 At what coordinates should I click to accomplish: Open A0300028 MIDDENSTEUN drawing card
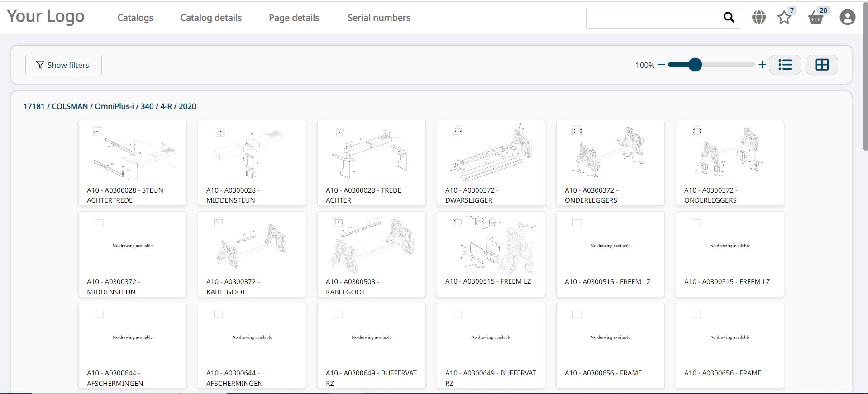(252, 163)
